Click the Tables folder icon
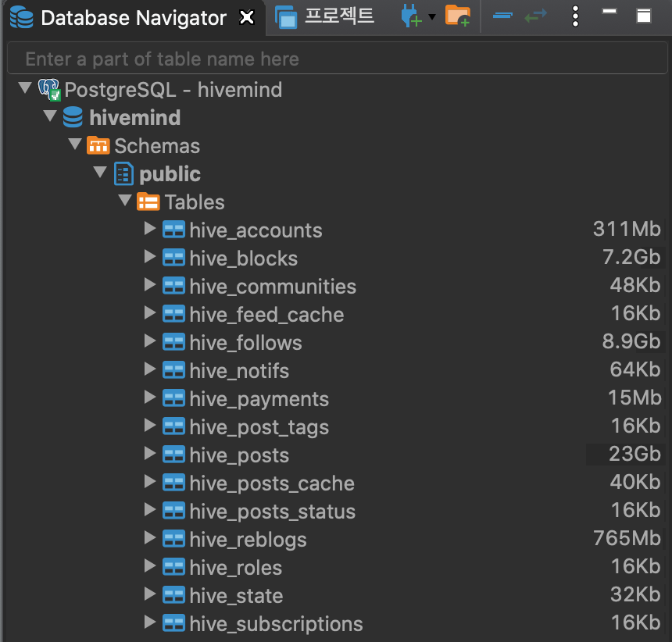The image size is (672, 642). tap(148, 202)
